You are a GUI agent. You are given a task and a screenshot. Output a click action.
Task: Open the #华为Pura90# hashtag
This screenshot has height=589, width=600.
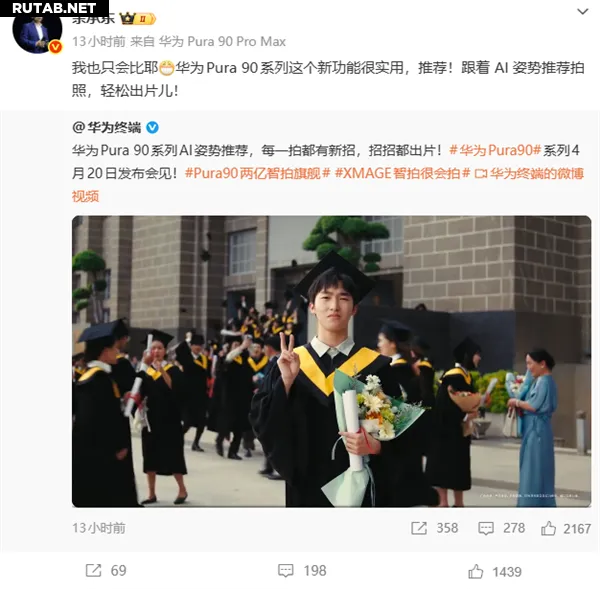click(495, 150)
